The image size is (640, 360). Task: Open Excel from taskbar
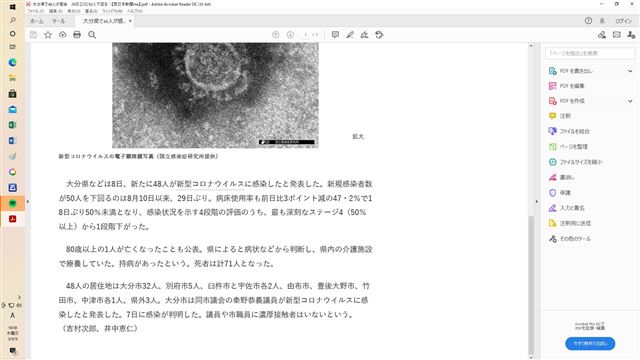(x=13, y=125)
